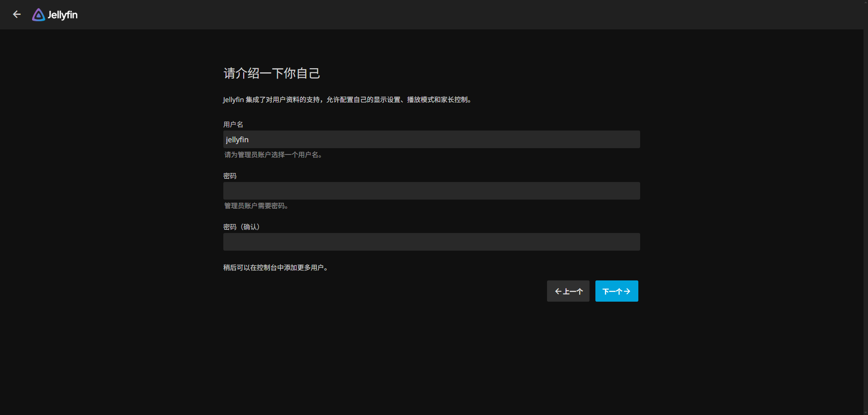The width and height of the screenshot is (868, 415).
Task: Click the hint 请为管理员账户选择一个用户名。
Action: (x=274, y=155)
